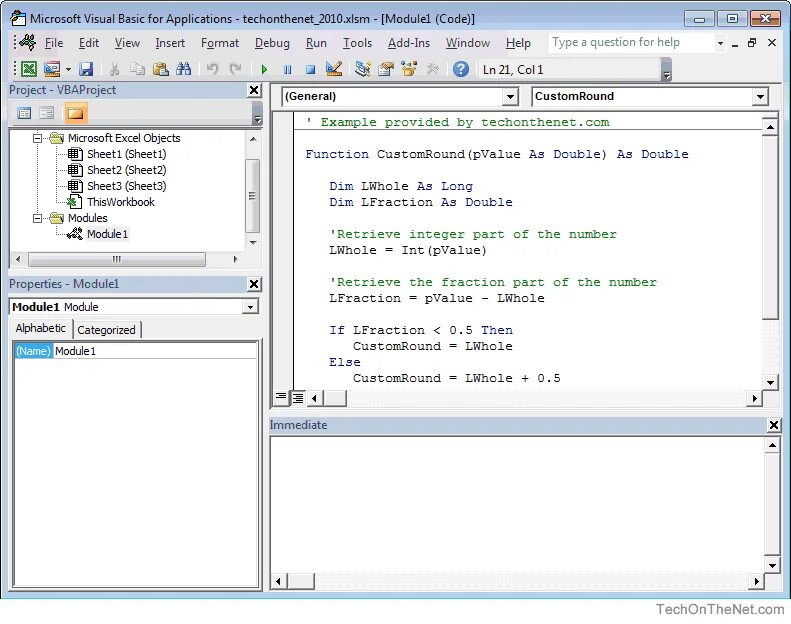The image size is (791, 624).
Task: Switch to Microsoft Excel view icon
Action: click(x=29, y=69)
